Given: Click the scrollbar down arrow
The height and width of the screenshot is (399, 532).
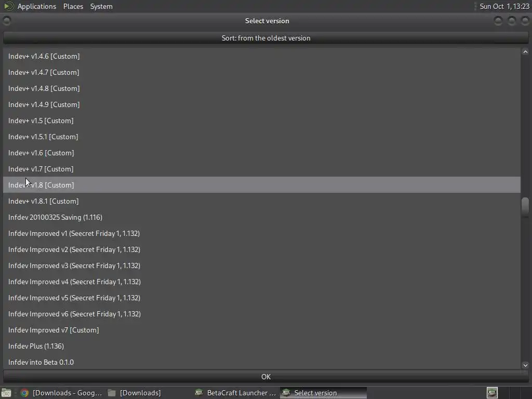Looking at the screenshot, I should [x=525, y=365].
